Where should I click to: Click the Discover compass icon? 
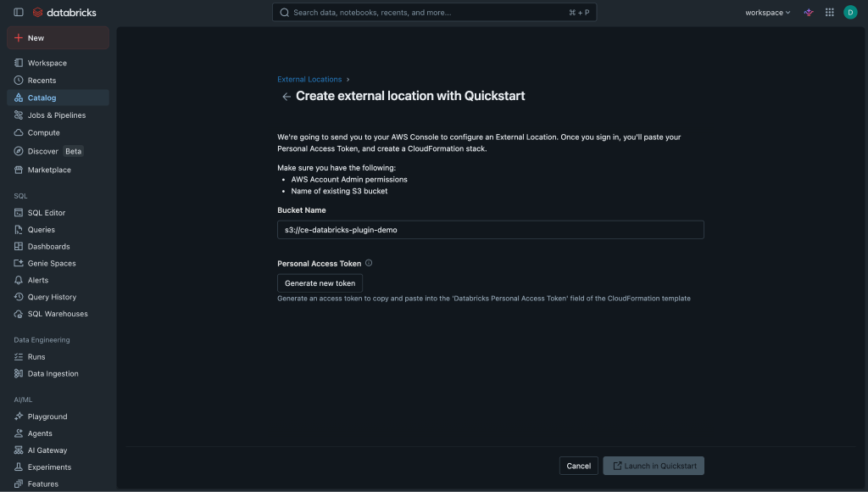(19, 151)
